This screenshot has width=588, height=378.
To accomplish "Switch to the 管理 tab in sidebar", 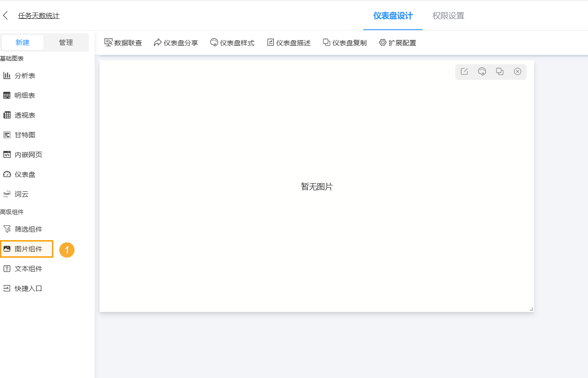I will pyautogui.click(x=66, y=42).
